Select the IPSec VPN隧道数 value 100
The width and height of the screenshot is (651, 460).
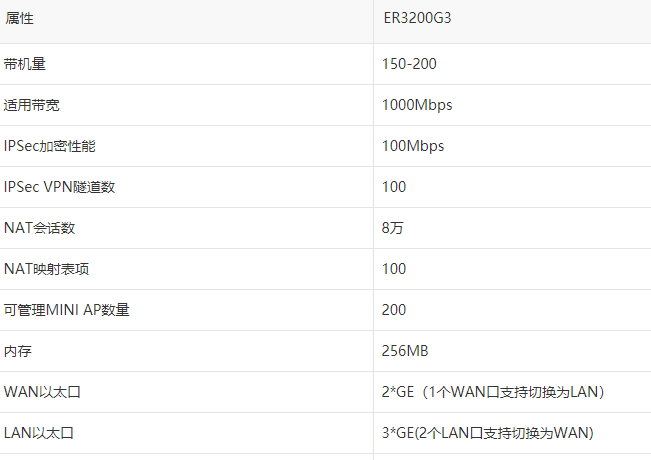394,187
